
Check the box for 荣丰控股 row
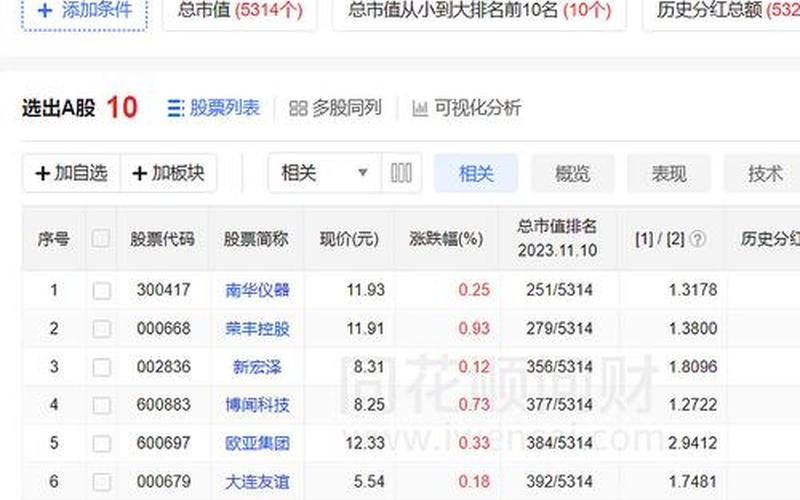point(102,329)
